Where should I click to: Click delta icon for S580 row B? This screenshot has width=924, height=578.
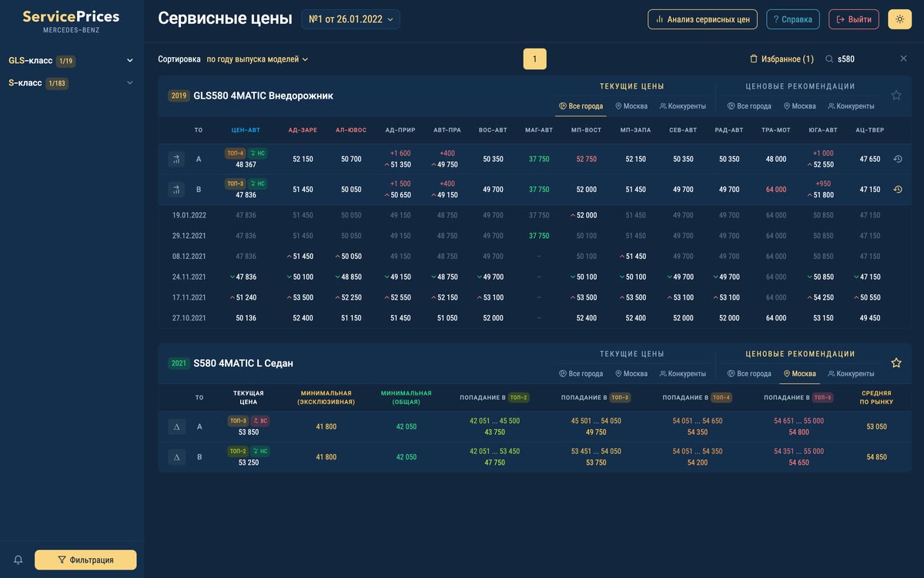point(176,457)
